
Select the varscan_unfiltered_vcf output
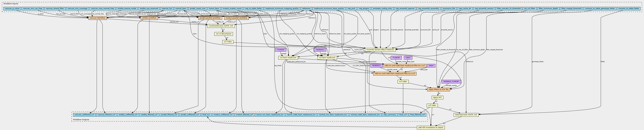(x=84, y=115)
